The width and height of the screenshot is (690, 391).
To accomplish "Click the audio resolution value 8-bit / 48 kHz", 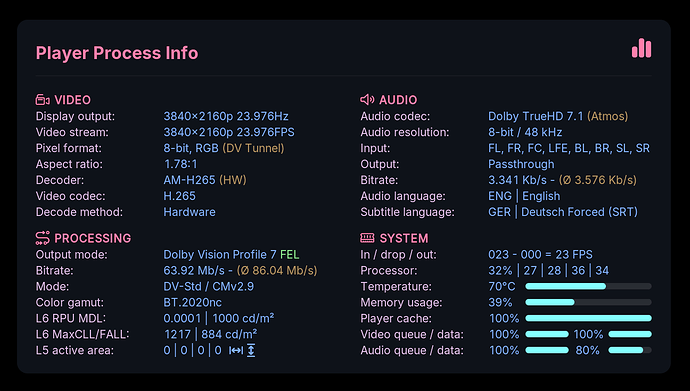I will click(x=525, y=132).
